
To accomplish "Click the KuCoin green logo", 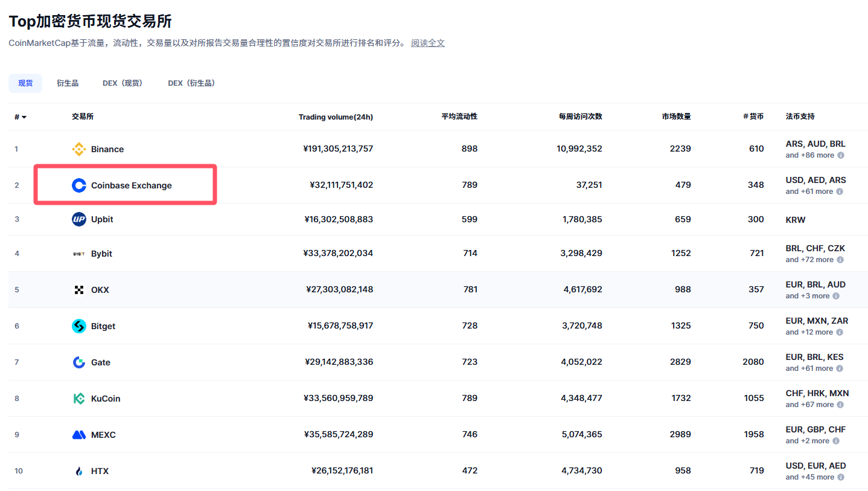I will 79,398.
